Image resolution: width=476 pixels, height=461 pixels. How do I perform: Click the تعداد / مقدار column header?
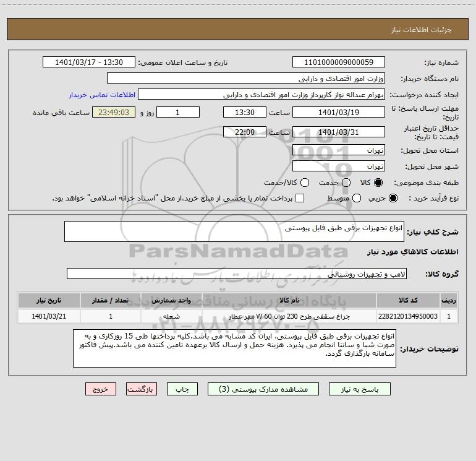click(111, 300)
